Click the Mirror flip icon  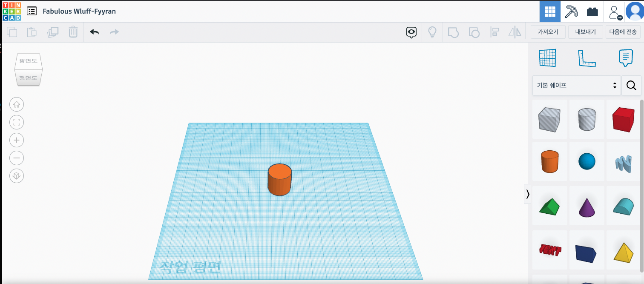tap(515, 32)
